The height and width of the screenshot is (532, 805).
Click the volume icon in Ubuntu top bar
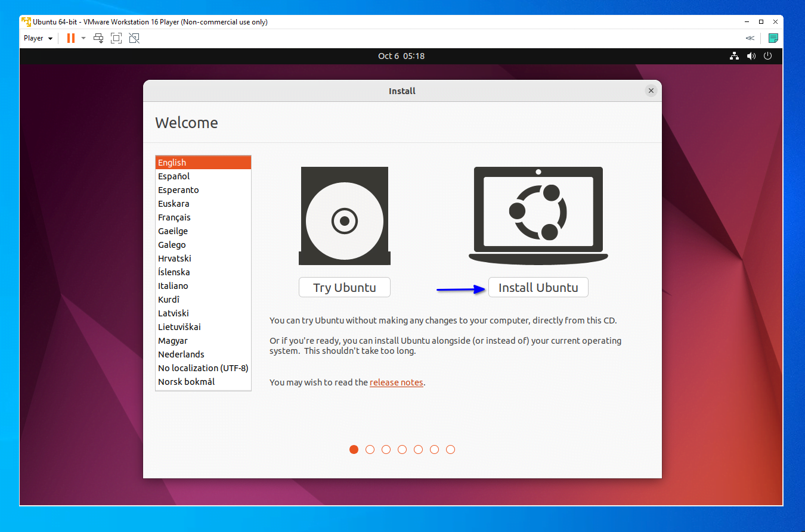tap(751, 55)
